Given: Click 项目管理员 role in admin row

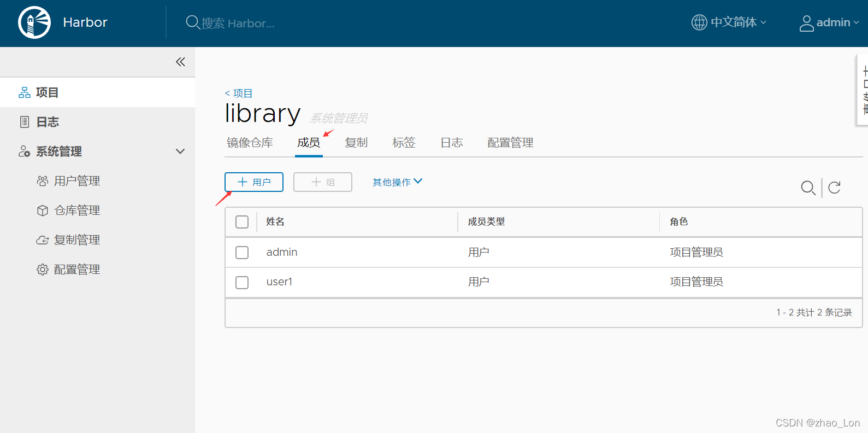Looking at the screenshot, I should coord(696,252).
